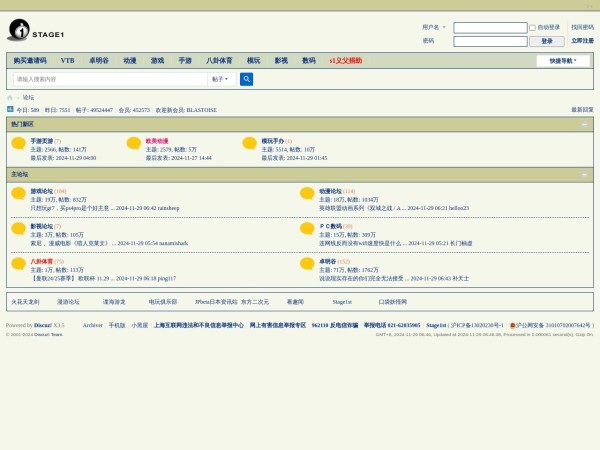
Task: Click the search text input field
Action: (x=110, y=79)
